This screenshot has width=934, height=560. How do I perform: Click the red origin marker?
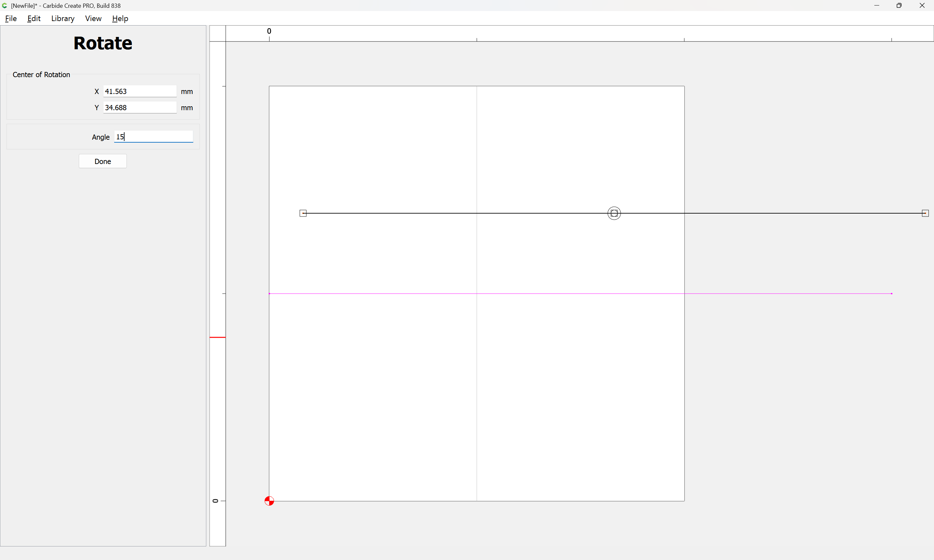click(269, 501)
